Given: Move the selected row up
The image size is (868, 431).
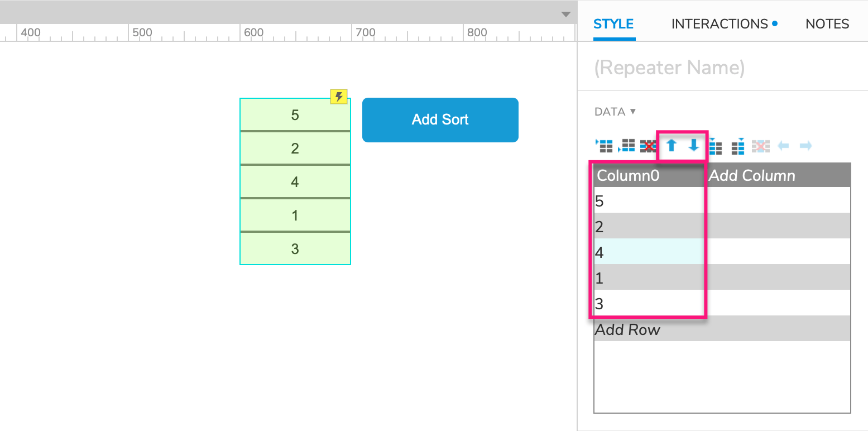Looking at the screenshot, I should (671, 146).
